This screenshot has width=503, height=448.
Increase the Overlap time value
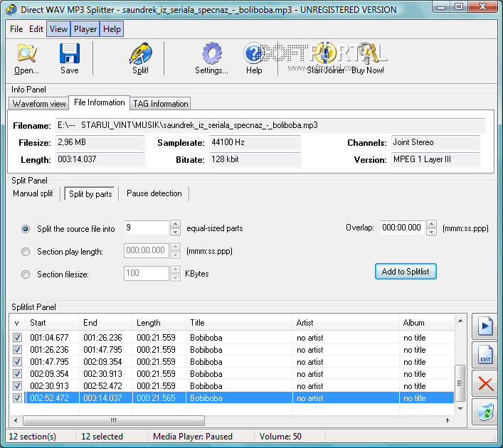tap(431, 223)
